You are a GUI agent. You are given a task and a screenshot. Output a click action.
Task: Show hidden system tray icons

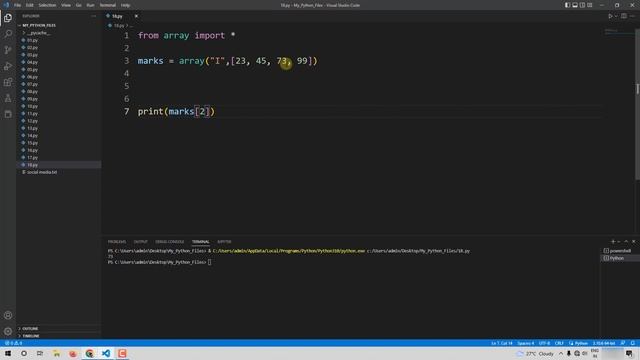point(561,353)
